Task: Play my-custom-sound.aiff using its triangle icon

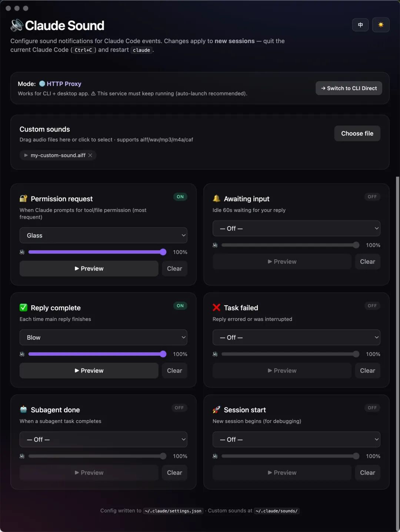Action: point(26,155)
